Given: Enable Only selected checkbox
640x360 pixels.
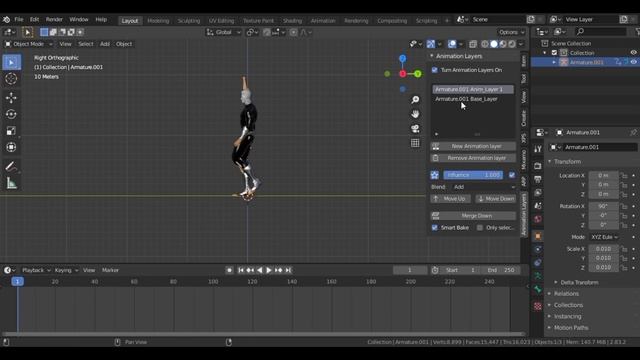Looking at the screenshot, I should [480, 227].
